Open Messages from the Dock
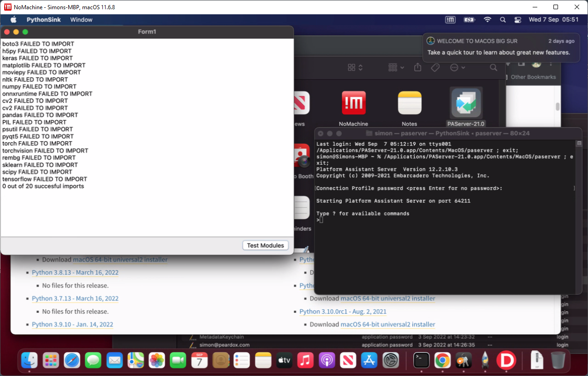Viewport: 588px width, 376px height. tap(93, 360)
